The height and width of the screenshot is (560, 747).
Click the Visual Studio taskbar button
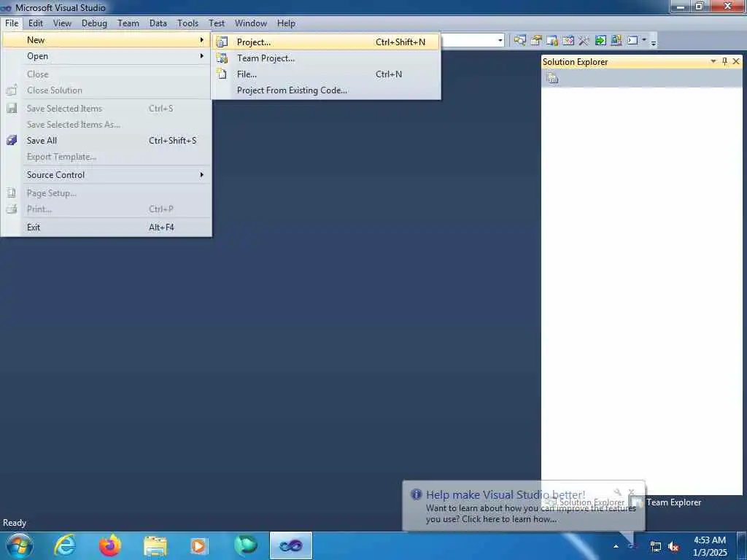coord(291,545)
